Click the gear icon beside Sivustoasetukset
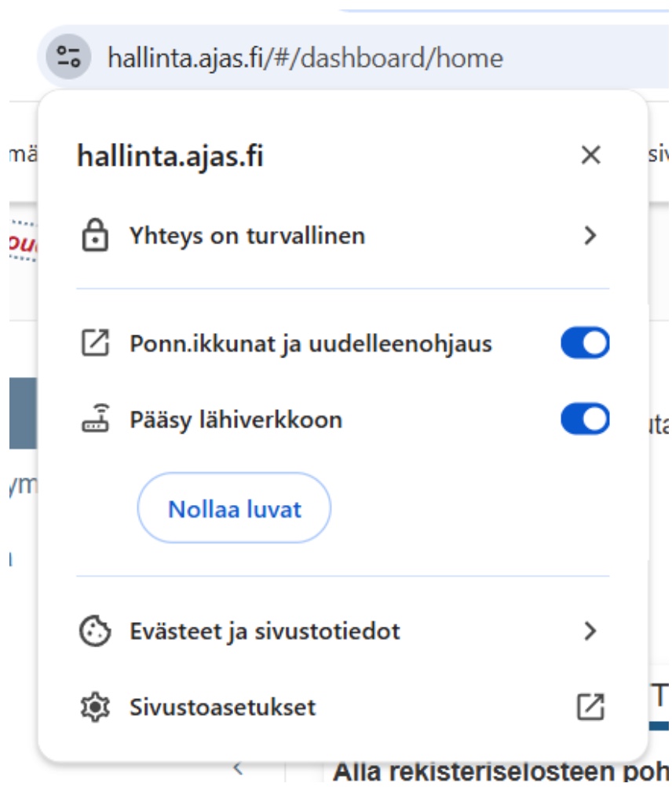 tap(95, 708)
